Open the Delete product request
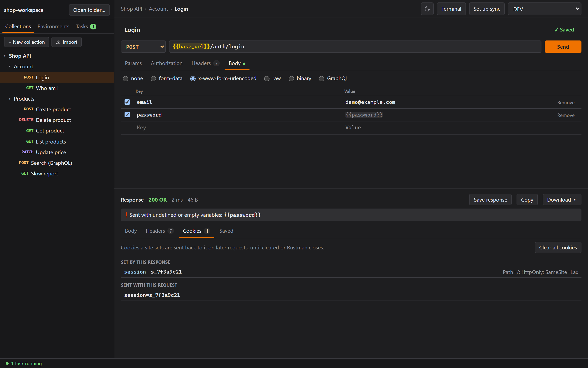This screenshot has height=368, width=588. coord(57,120)
